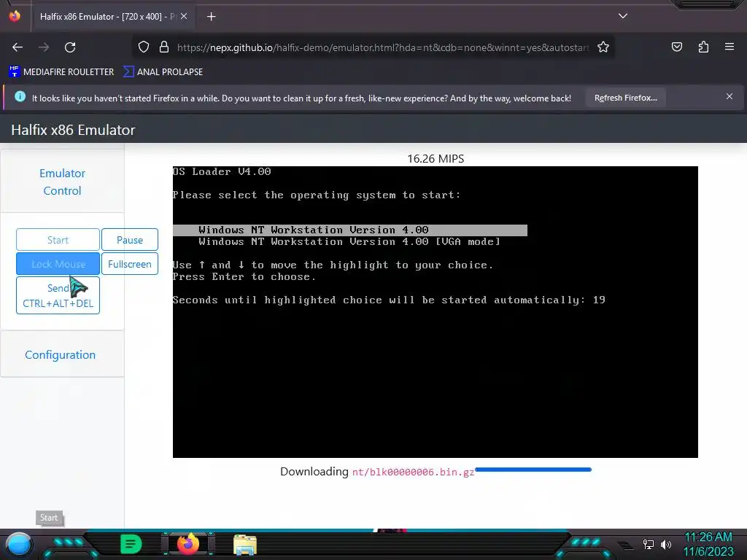Click Refresh Firefox... button
Screen dimensions: 747x560
pyautogui.click(x=625, y=98)
